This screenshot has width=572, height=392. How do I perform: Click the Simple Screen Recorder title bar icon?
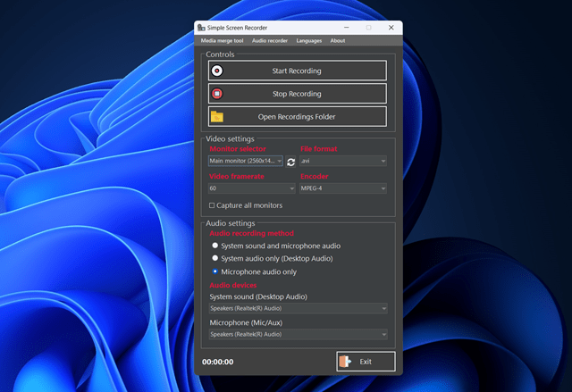tap(201, 28)
